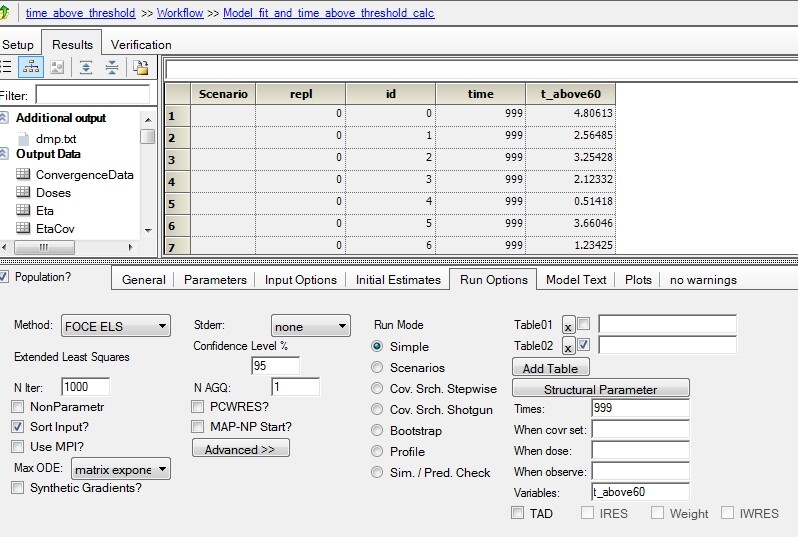Select Sim. / Pred. Check run mode
Viewport: 798px width, 537px height.
coord(377,472)
